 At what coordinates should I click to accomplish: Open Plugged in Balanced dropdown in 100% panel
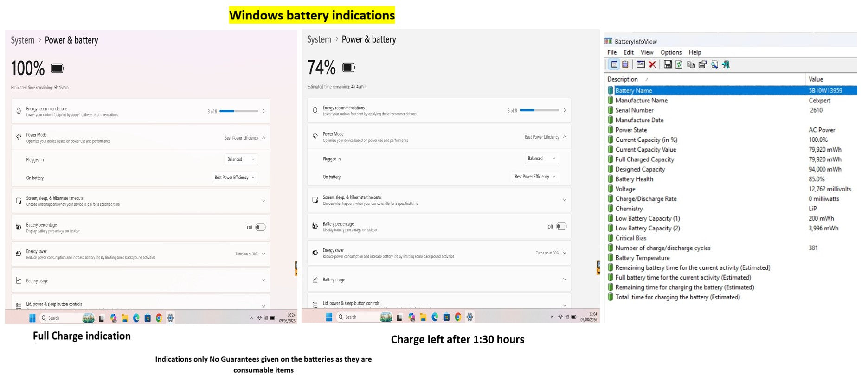pyautogui.click(x=241, y=159)
